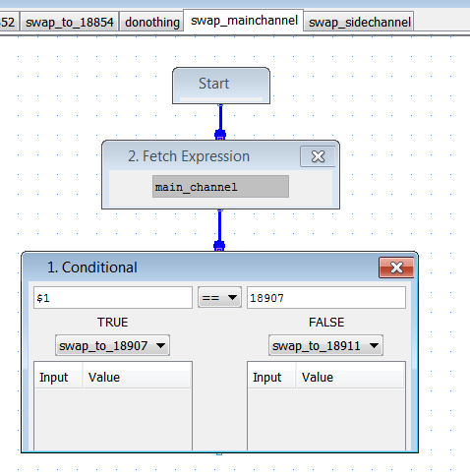Open the swap_sidechannel tab
The image size is (470, 476).
point(359,23)
